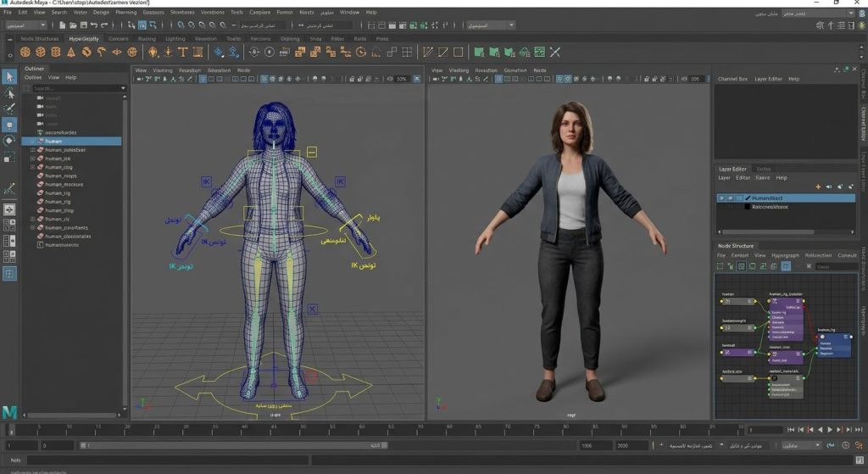This screenshot has height=474, width=868.
Task: Click the cone primitive icon on the shelf
Action: tap(71, 52)
